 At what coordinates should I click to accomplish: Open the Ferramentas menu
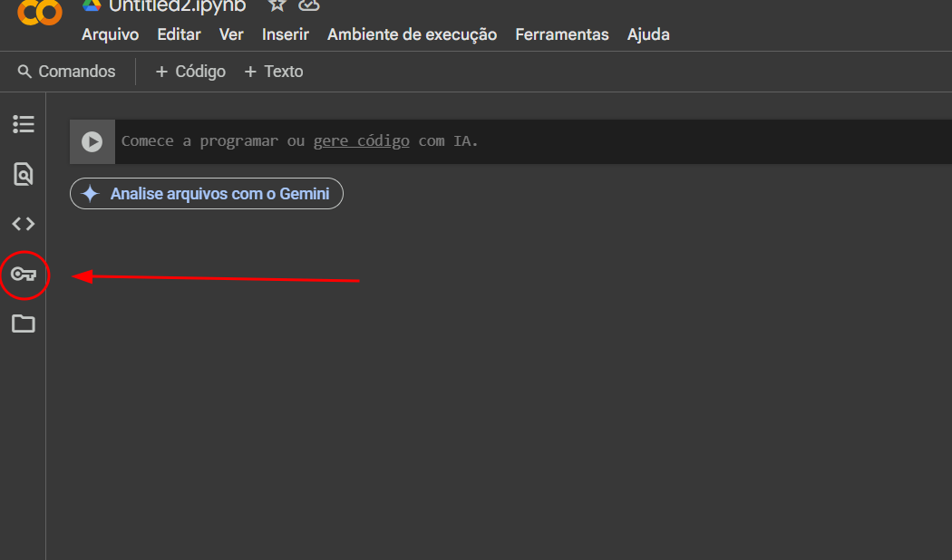pyautogui.click(x=561, y=34)
